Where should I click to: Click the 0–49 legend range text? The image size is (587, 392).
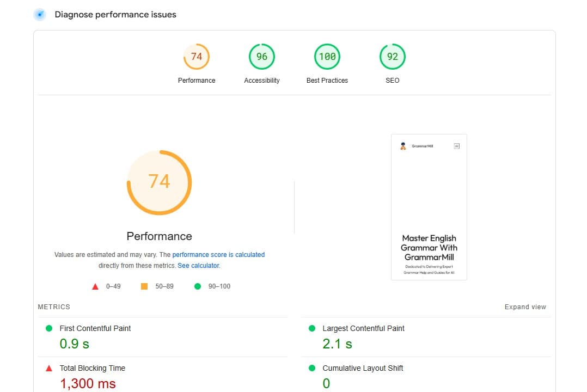tap(113, 286)
